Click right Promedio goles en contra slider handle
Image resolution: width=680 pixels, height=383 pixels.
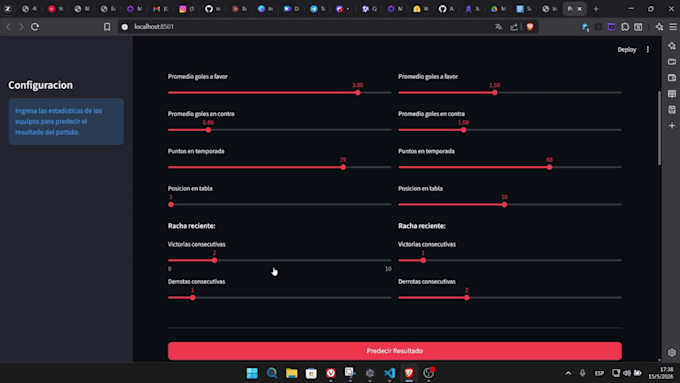(x=464, y=130)
